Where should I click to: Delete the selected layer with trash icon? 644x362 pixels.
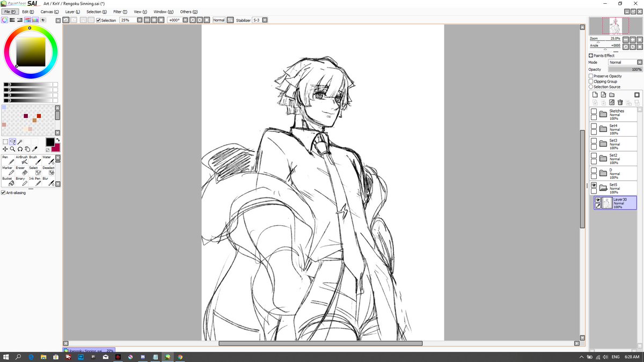click(620, 102)
